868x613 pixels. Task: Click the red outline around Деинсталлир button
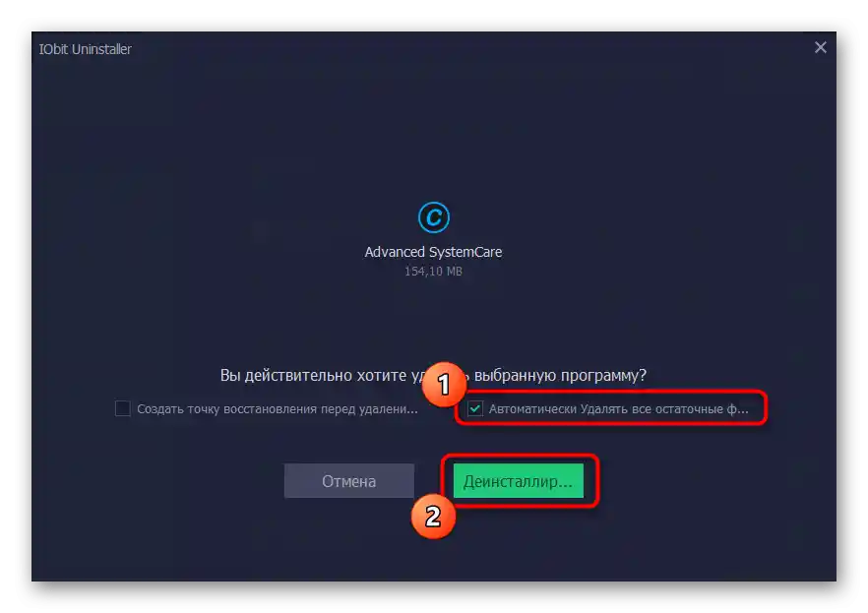(x=596, y=481)
